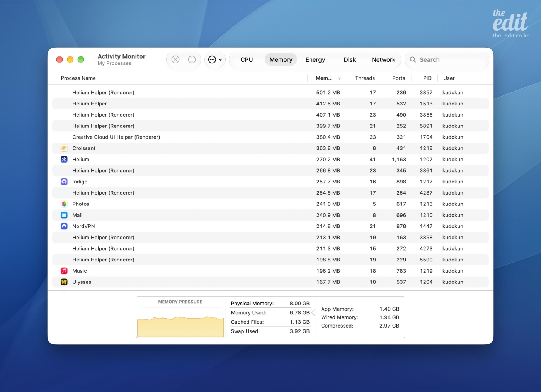
Task: Select Helium Helper (Renderer) using 501.2 MB
Action: [x=270, y=93]
